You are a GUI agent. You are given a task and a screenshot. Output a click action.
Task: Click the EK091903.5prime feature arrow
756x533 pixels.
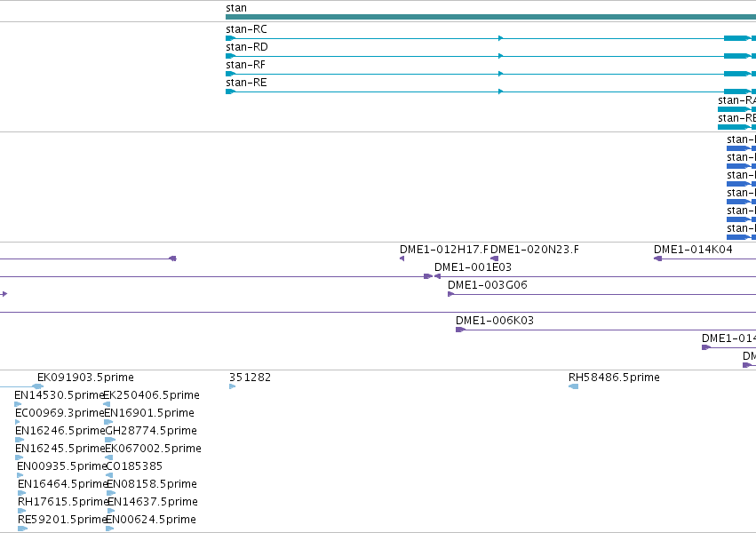(38, 386)
